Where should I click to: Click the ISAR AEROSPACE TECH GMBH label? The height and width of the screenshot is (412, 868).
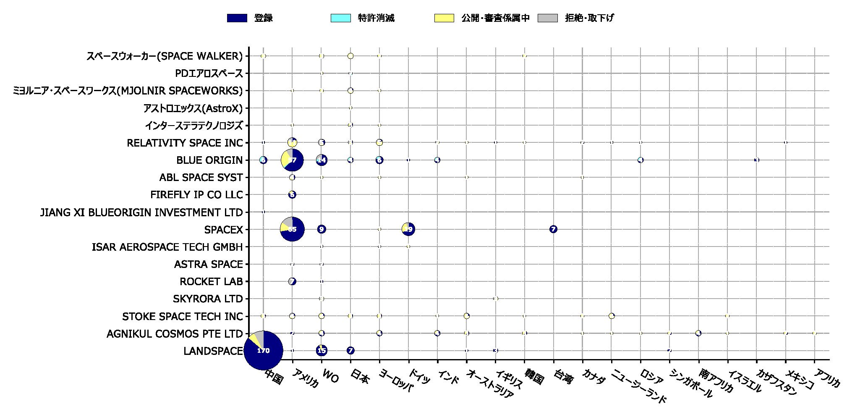coord(167,247)
